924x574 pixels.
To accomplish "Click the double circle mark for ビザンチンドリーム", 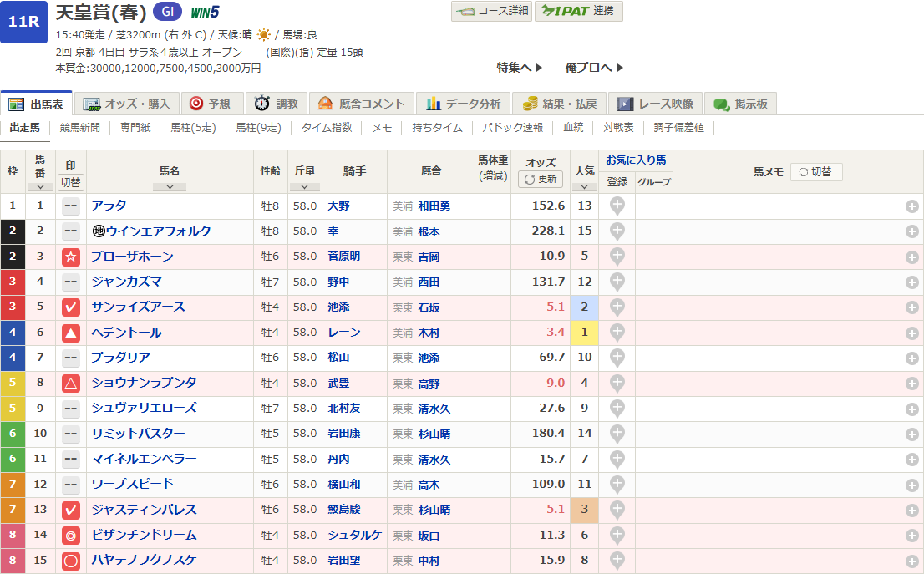I will (x=71, y=536).
